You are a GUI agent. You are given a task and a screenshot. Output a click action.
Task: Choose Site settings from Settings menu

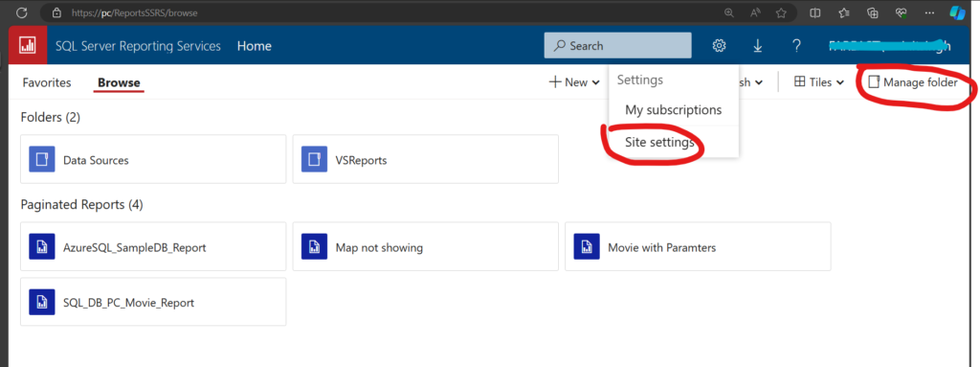pos(659,142)
